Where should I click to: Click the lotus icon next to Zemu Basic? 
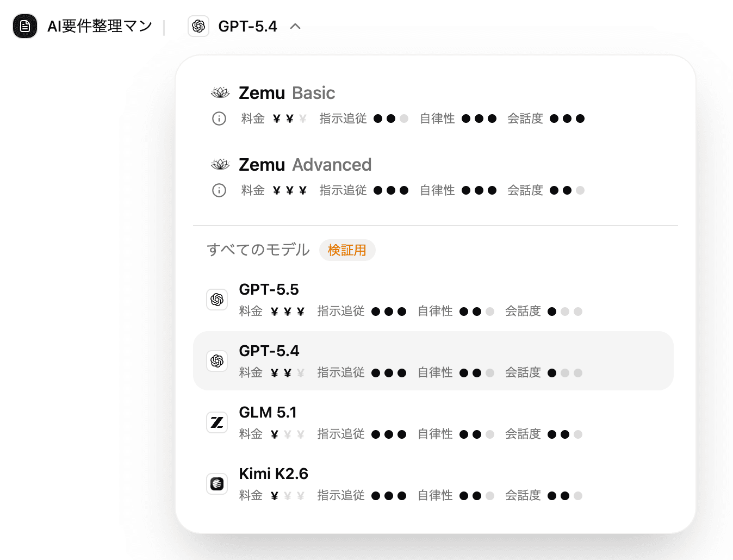click(x=220, y=93)
